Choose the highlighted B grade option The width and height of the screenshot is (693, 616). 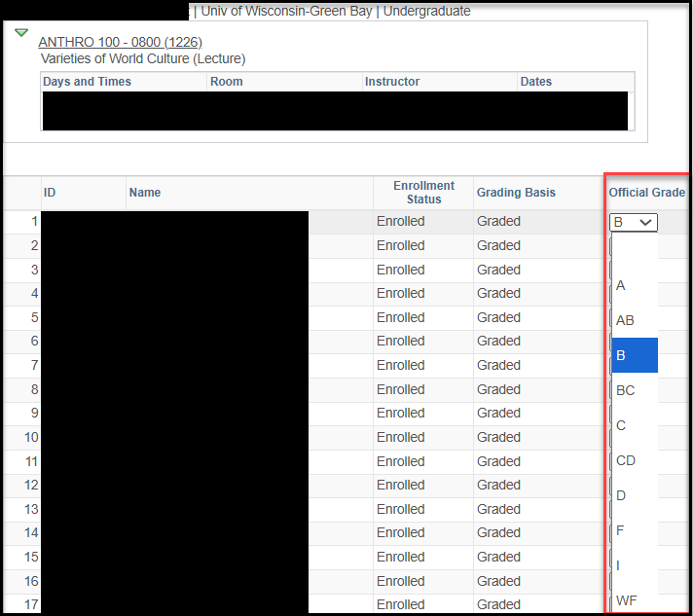pyautogui.click(x=634, y=355)
